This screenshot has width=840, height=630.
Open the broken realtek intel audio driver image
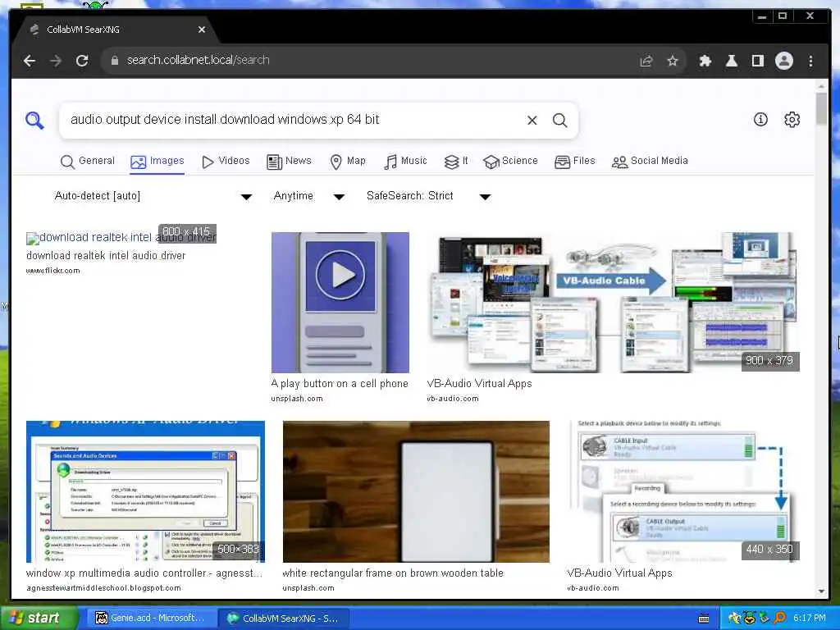(x=121, y=237)
